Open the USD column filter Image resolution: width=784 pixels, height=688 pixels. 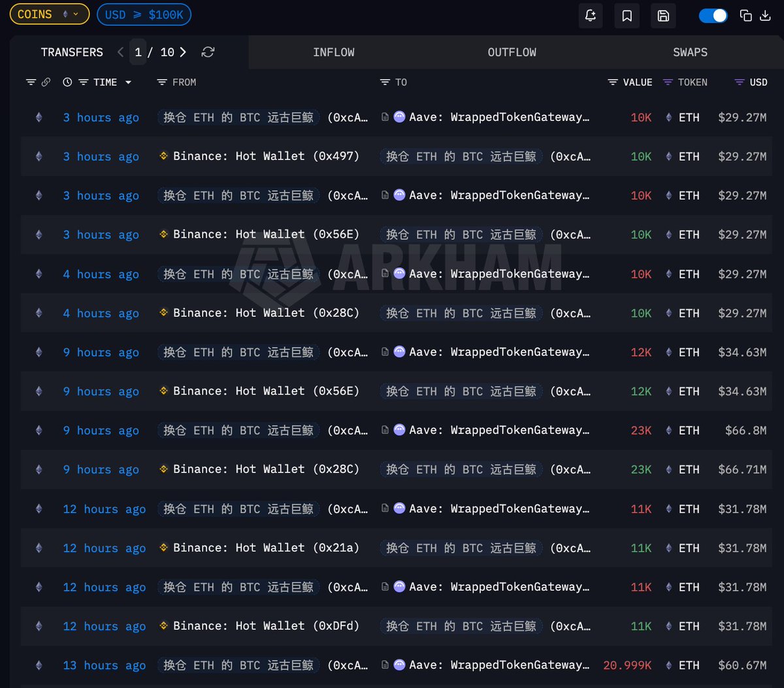click(740, 82)
